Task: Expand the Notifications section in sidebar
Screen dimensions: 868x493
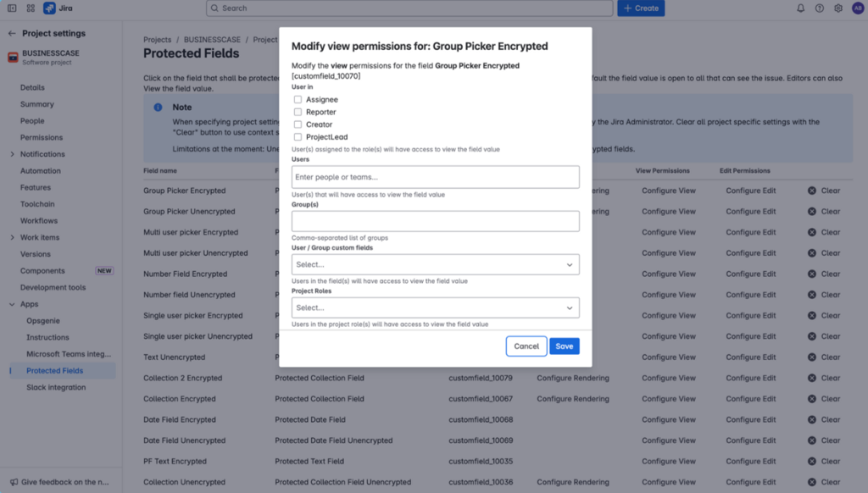Action: [x=12, y=154]
